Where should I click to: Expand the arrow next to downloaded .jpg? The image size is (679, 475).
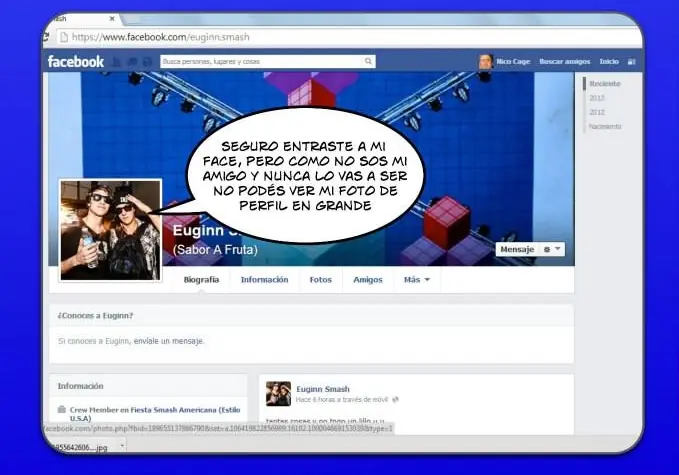tap(122, 446)
